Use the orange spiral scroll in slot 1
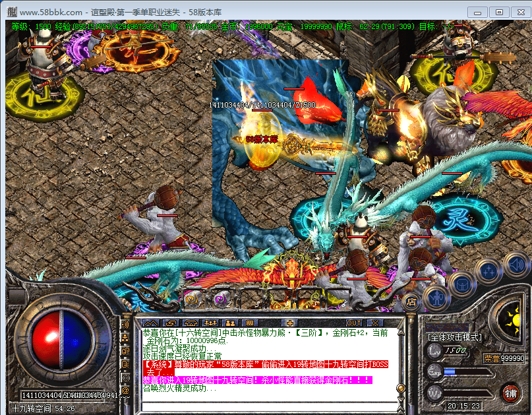This screenshot has height=415, width=532. 192,298
